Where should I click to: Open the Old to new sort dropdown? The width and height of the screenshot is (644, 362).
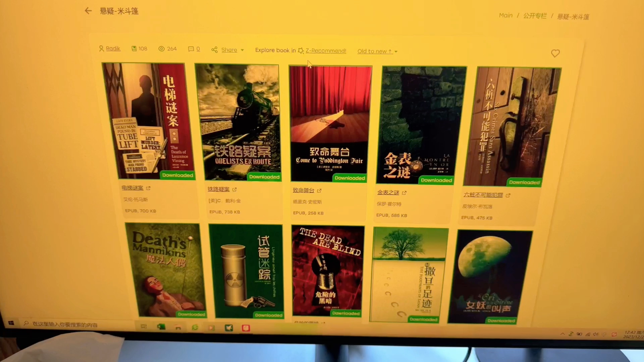[377, 51]
